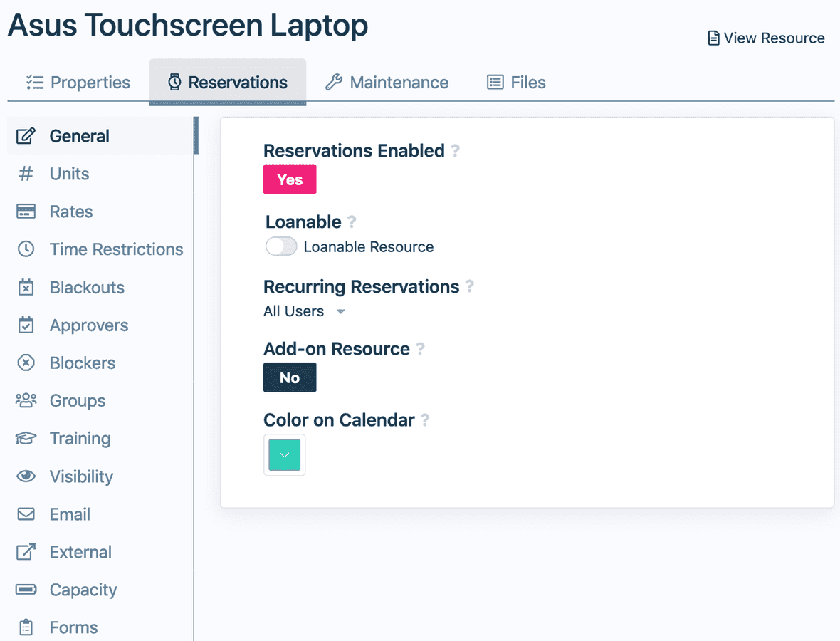Viewport: 840px width, 641px height.
Task: Click the View Resource link
Action: [x=765, y=38]
